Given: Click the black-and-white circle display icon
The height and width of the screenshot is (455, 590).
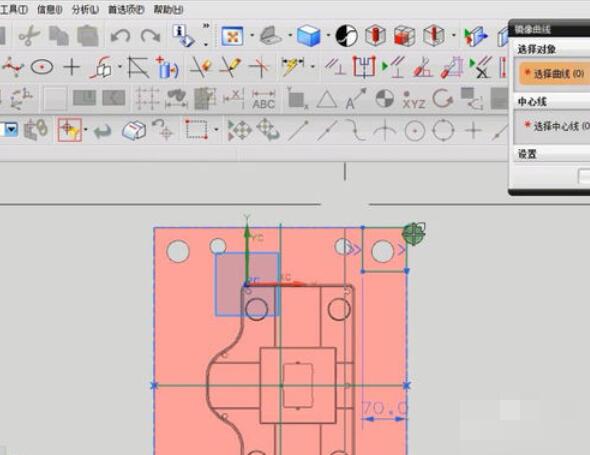Looking at the screenshot, I should coord(346,36).
